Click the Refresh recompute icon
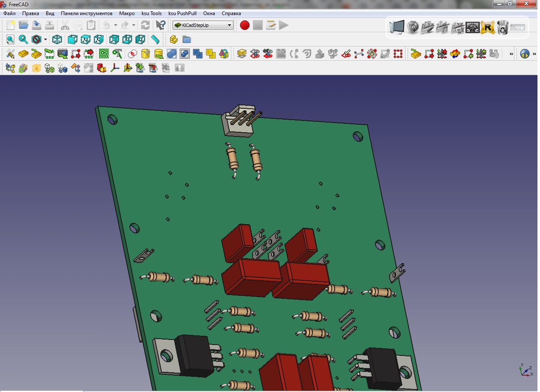540x392 pixels. tap(145, 25)
